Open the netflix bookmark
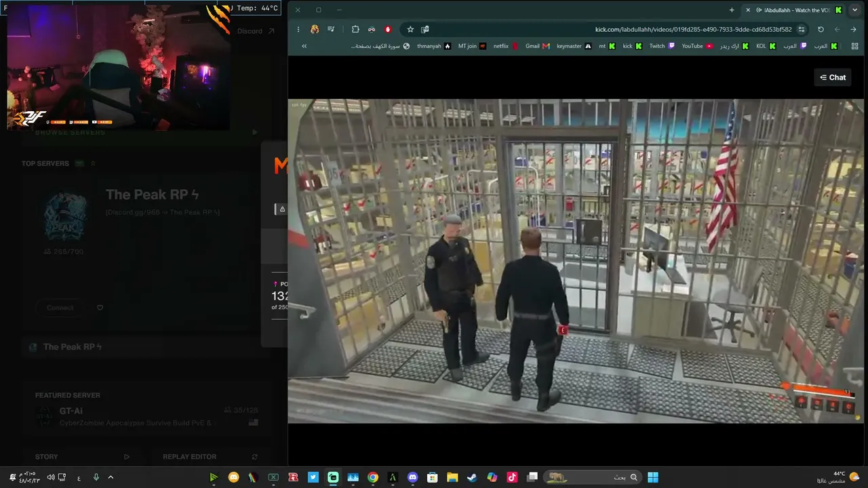868x488 pixels. click(506, 46)
